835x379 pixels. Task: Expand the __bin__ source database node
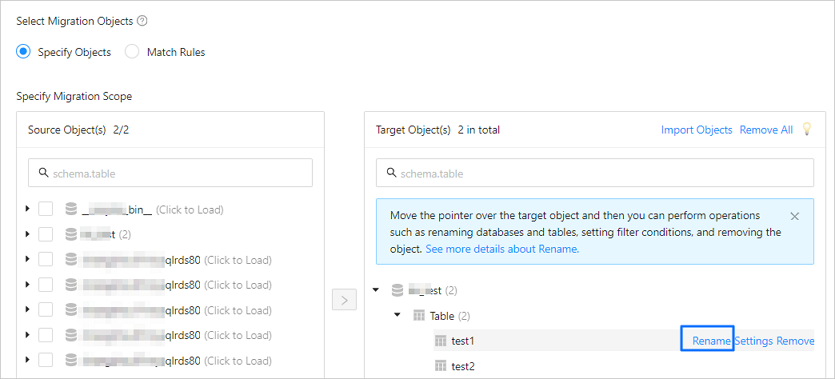(x=27, y=209)
